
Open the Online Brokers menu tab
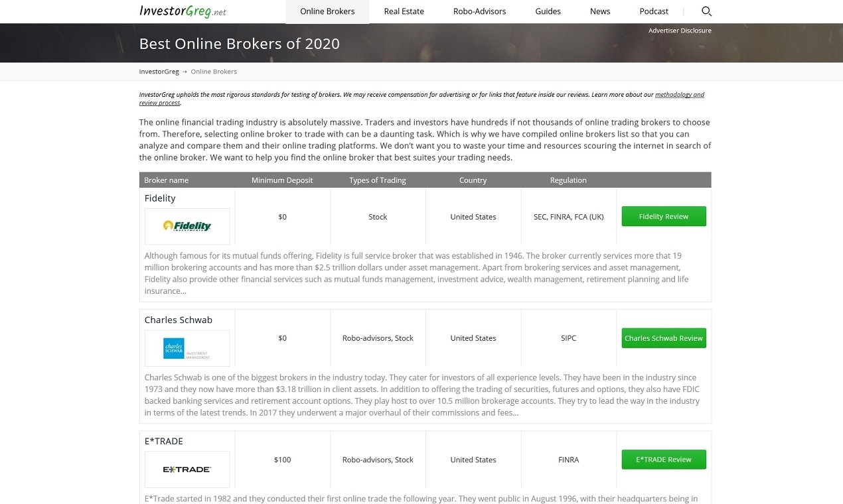coord(327,11)
